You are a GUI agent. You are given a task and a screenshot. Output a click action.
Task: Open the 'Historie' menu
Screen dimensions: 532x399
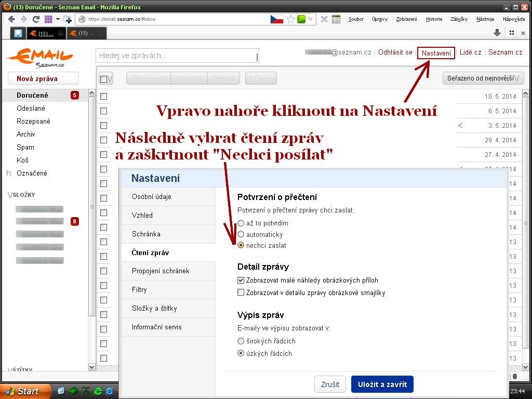pos(434,19)
